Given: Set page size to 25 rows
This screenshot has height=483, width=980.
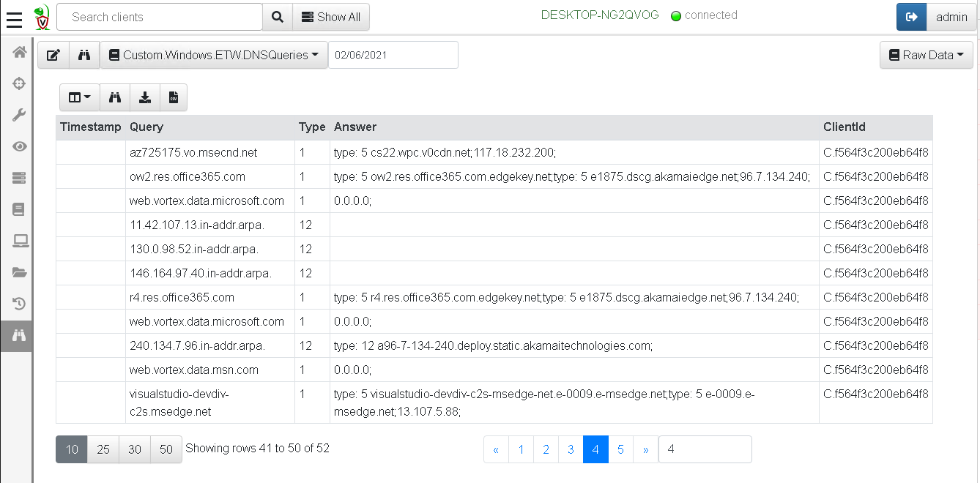Looking at the screenshot, I should coord(103,449).
